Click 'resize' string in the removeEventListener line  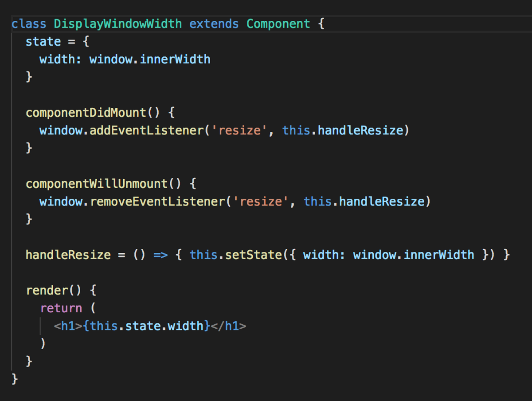tap(260, 201)
